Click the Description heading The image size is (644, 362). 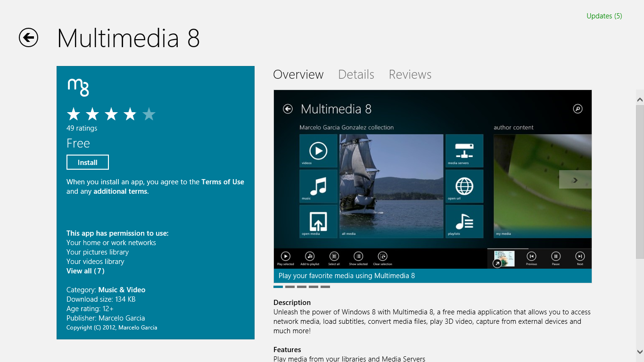tap(292, 303)
